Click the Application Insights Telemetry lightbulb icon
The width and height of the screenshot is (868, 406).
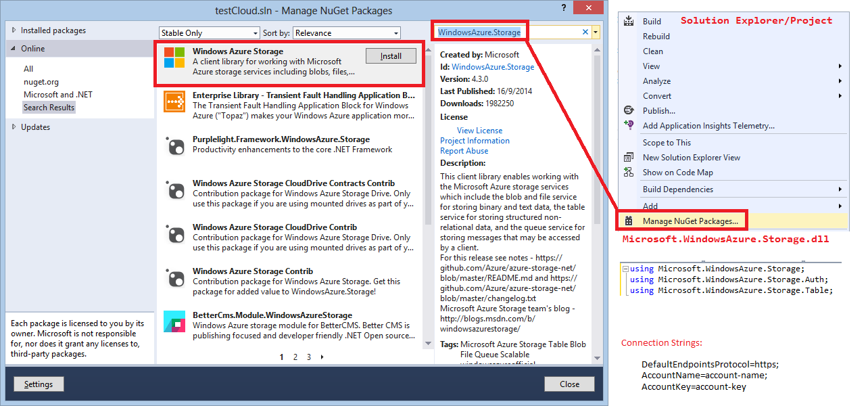point(629,125)
